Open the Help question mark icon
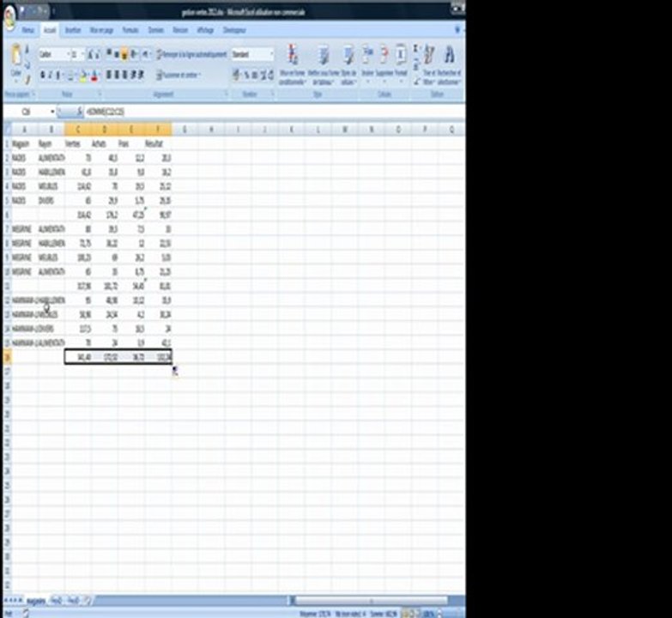This screenshot has height=618, width=672. [x=457, y=29]
